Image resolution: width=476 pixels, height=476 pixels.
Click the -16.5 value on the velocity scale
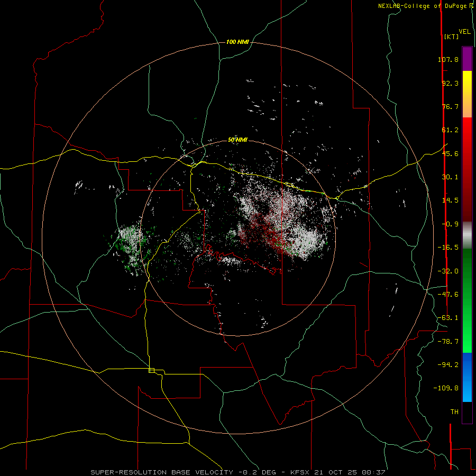448,248
